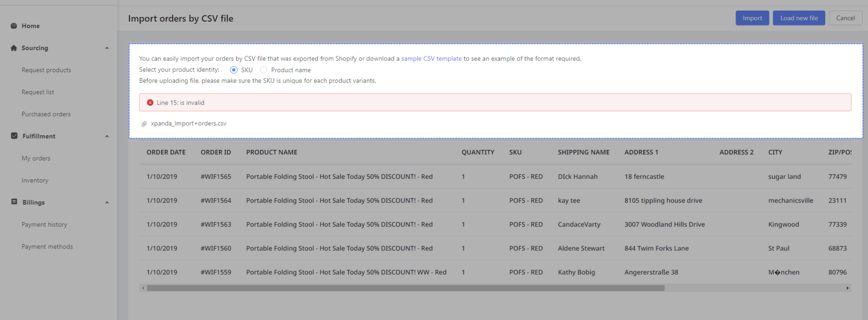Click the SHIPPING NAME column header
Viewport: 868px width, 320px height.
(584, 152)
